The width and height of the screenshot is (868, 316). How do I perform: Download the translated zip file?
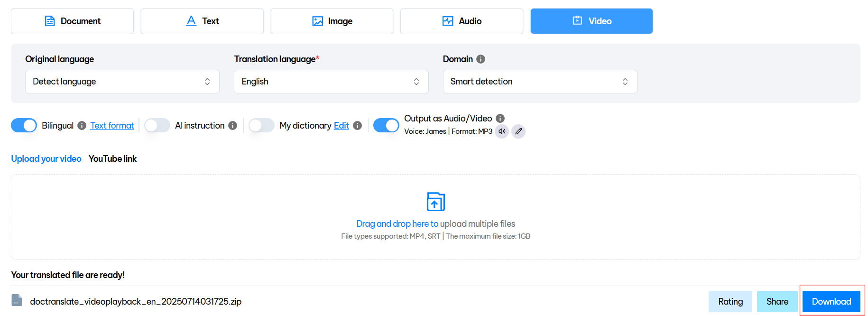(x=831, y=302)
